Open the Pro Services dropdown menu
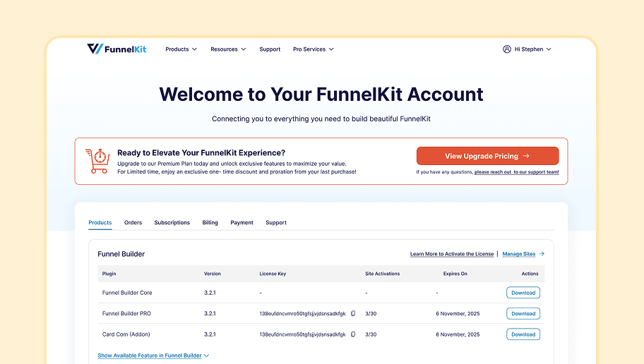The image size is (644, 364). click(x=314, y=49)
